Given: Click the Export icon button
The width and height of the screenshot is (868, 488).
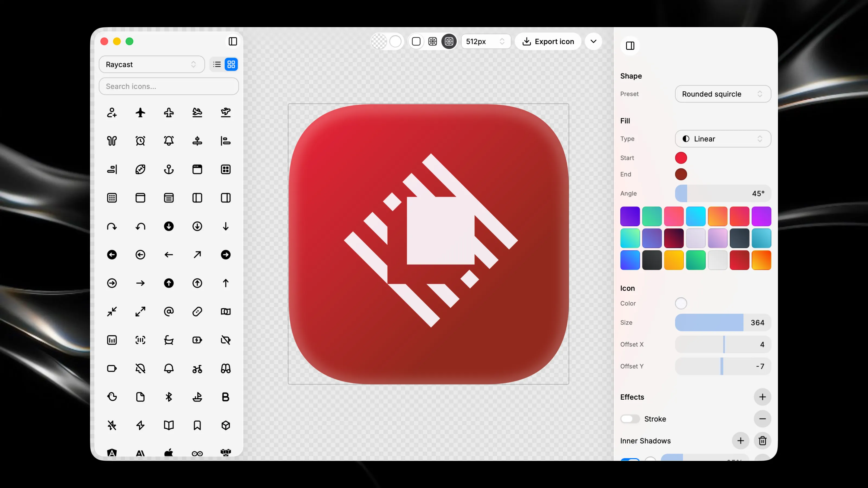Looking at the screenshot, I should [x=548, y=41].
